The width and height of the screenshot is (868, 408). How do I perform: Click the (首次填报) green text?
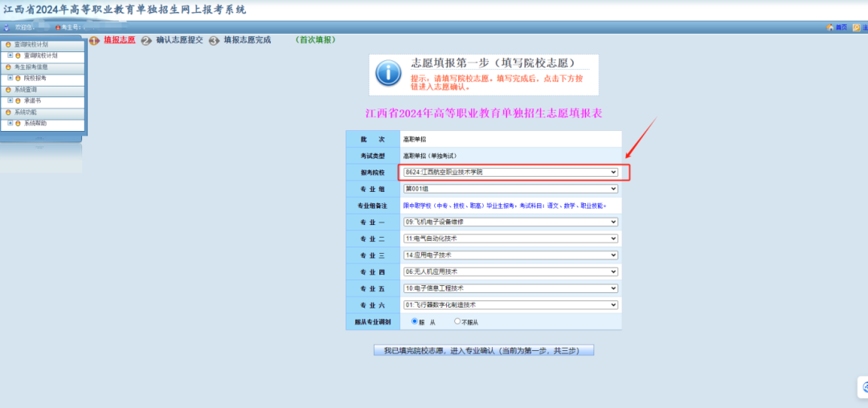click(316, 40)
